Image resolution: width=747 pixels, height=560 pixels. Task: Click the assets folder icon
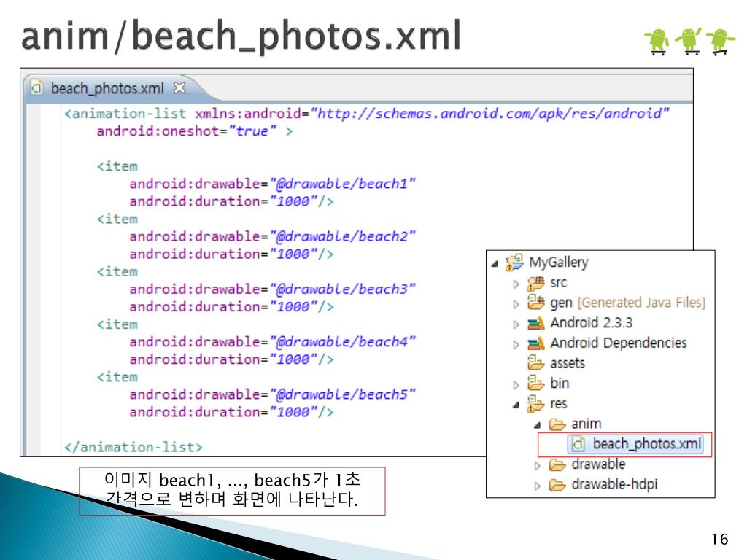click(x=535, y=363)
